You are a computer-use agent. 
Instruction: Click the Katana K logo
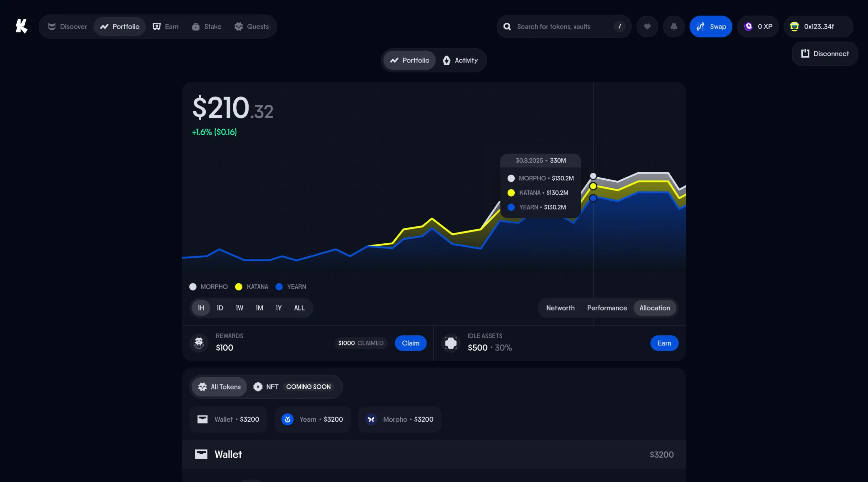tap(21, 26)
